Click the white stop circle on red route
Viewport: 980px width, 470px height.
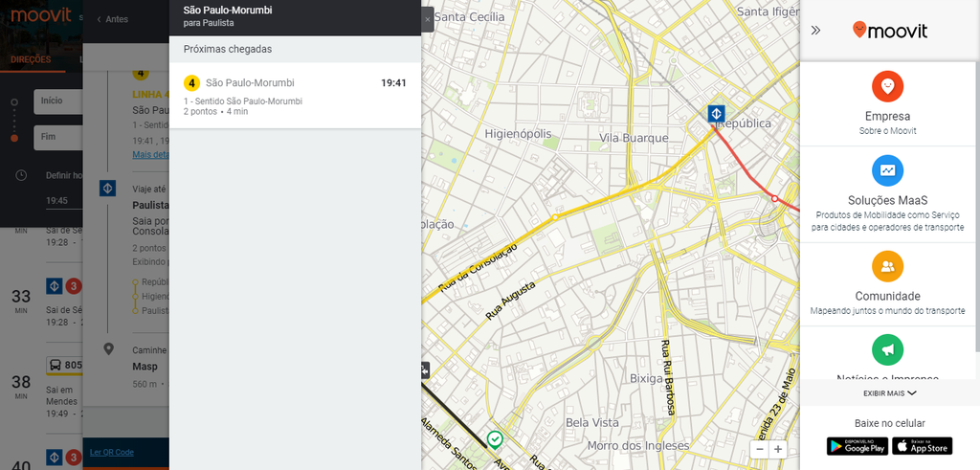(774, 198)
